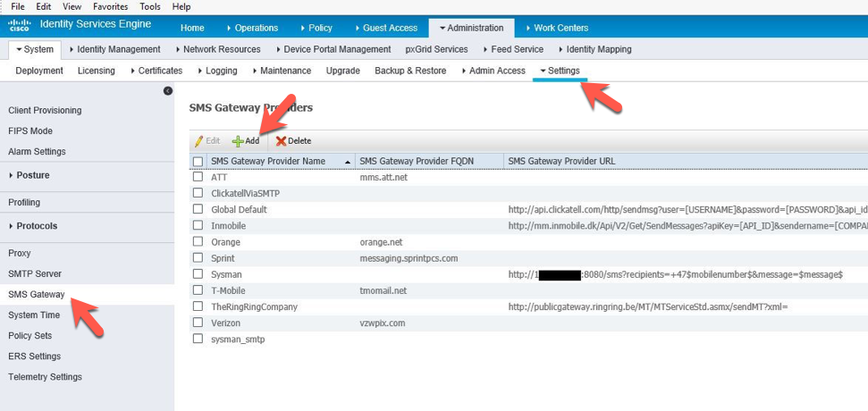Expand the Admin Access submenu
Viewport: 868px width, 411px height.
(493, 71)
